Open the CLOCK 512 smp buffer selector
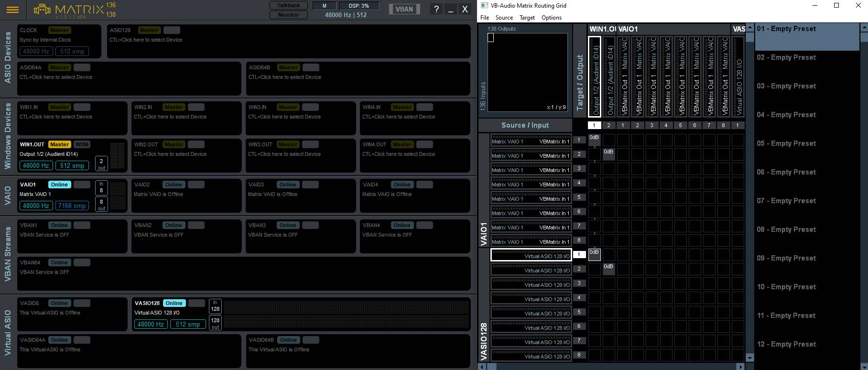868x370 pixels. pos(72,51)
